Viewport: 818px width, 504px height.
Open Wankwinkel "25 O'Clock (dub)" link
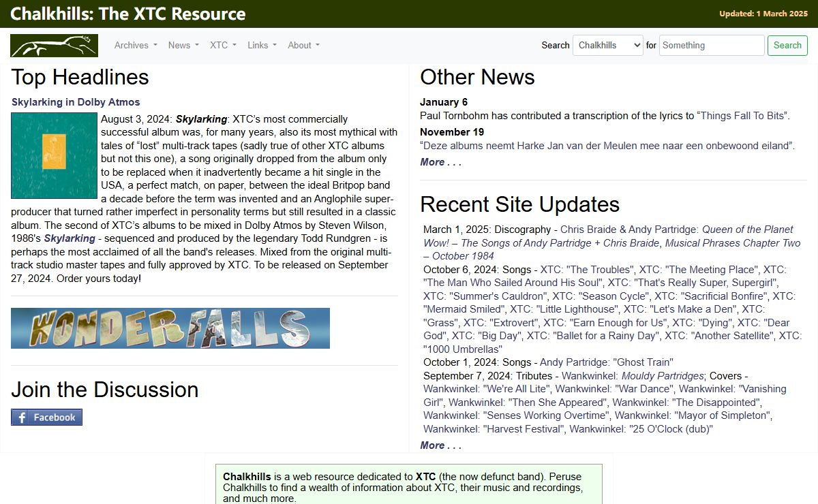point(641,429)
